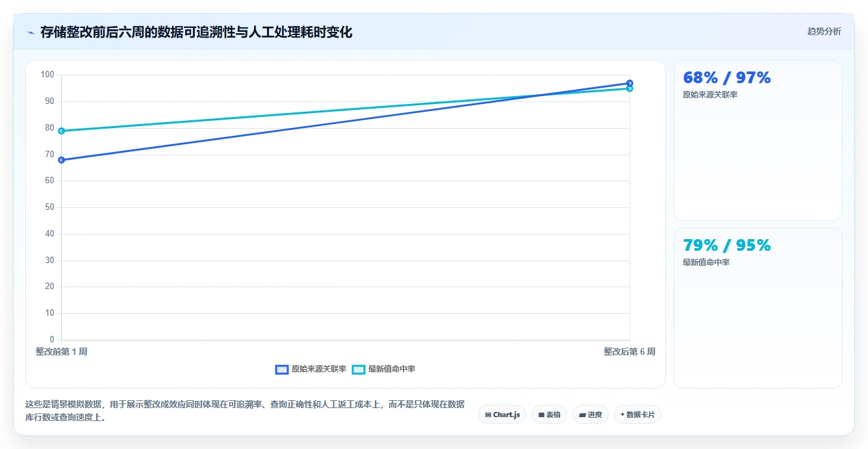Click the y-axis label 100
The width and height of the screenshot is (868, 449).
47,75
